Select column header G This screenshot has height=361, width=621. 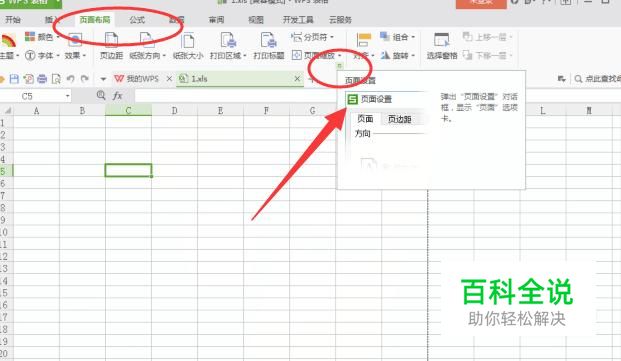tap(312, 110)
